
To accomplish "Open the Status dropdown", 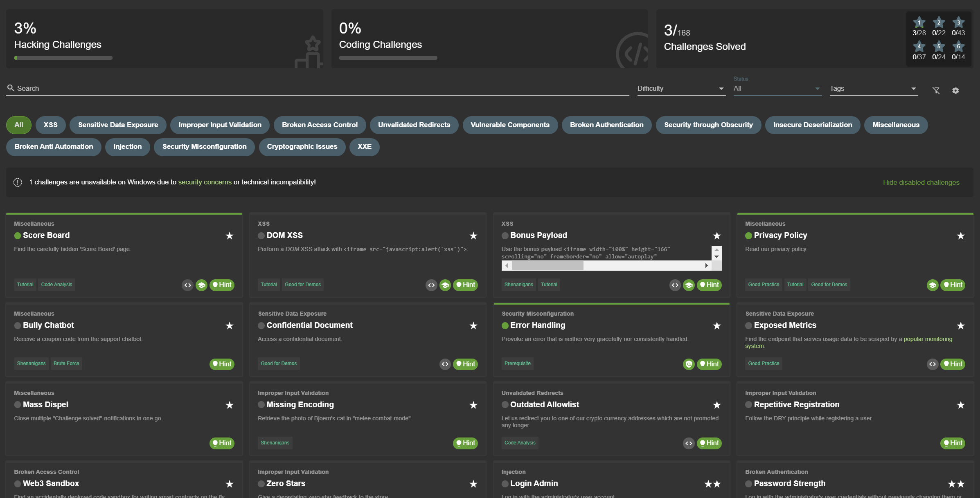I will point(777,89).
